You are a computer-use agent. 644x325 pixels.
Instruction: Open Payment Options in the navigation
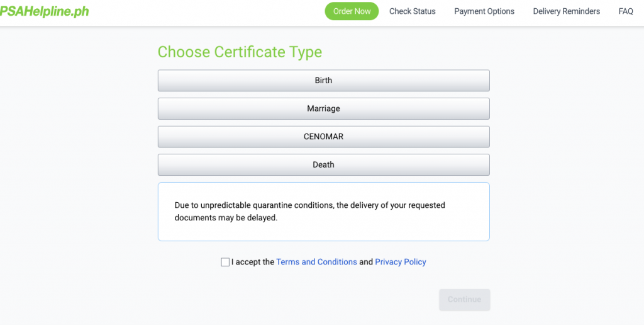click(484, 11)
